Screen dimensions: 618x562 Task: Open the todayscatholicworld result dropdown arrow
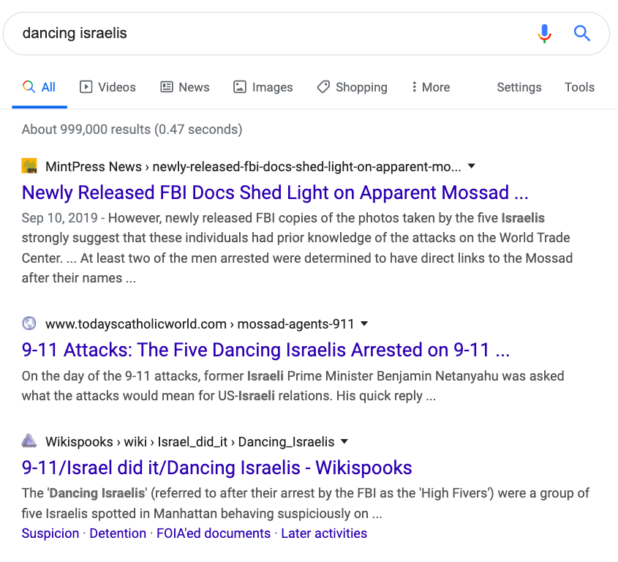pos(364,323)
